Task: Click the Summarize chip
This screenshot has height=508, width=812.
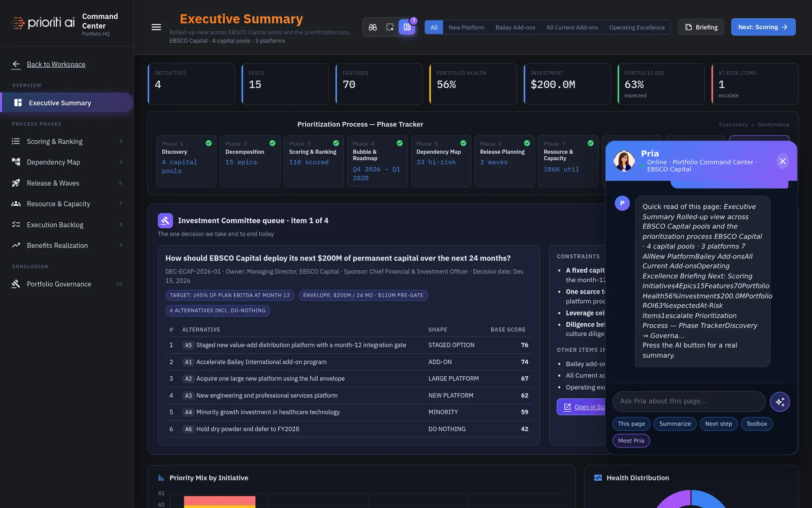Action: click(x=675, y=424)
